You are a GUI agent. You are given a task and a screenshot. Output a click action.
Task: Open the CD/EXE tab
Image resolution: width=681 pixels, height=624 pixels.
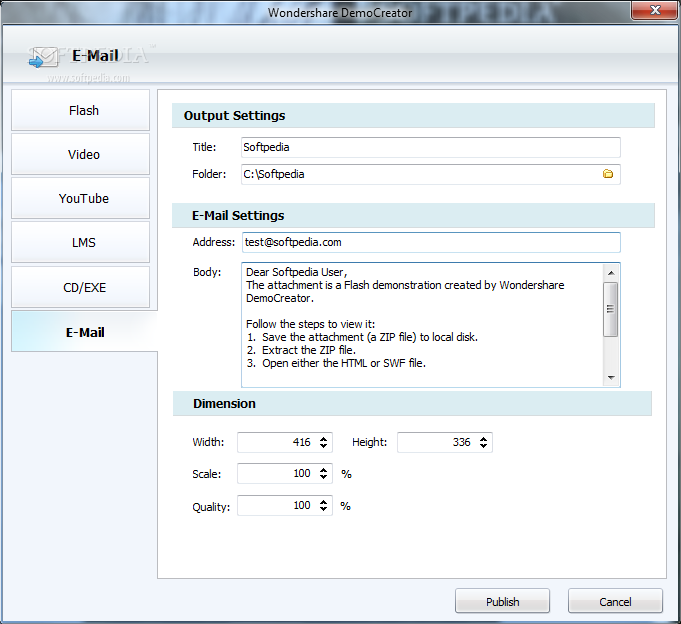point(80,287)
